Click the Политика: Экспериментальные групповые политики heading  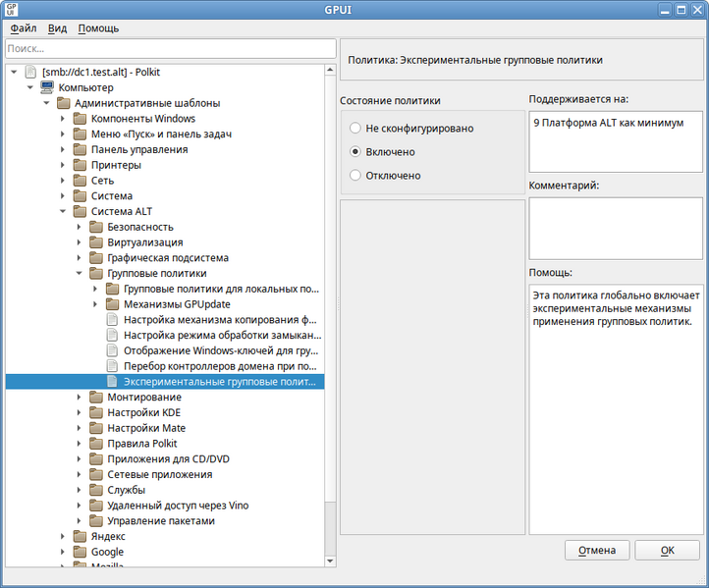coord(475,60)
